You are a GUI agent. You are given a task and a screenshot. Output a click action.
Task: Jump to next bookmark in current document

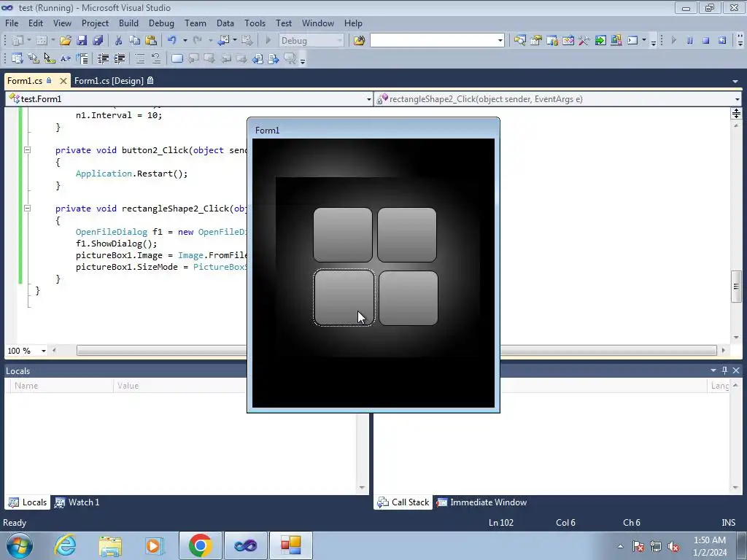click(274, 58)
